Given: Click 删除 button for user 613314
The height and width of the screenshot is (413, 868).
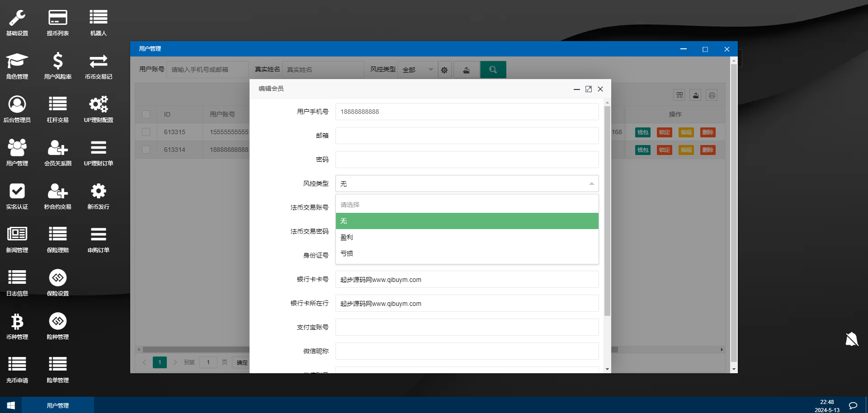Looking at the screenshot, I should 708,150.
